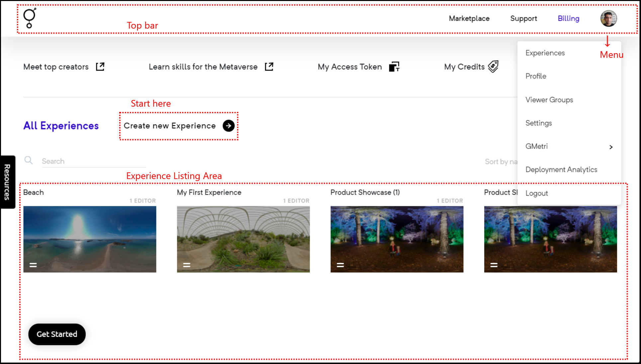Open Settings from the user menu
641x364 pixels.
click(x=538, y=123)
